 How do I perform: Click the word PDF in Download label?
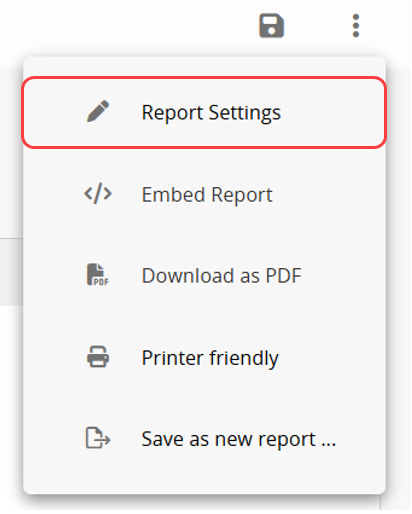pos(283,276)
